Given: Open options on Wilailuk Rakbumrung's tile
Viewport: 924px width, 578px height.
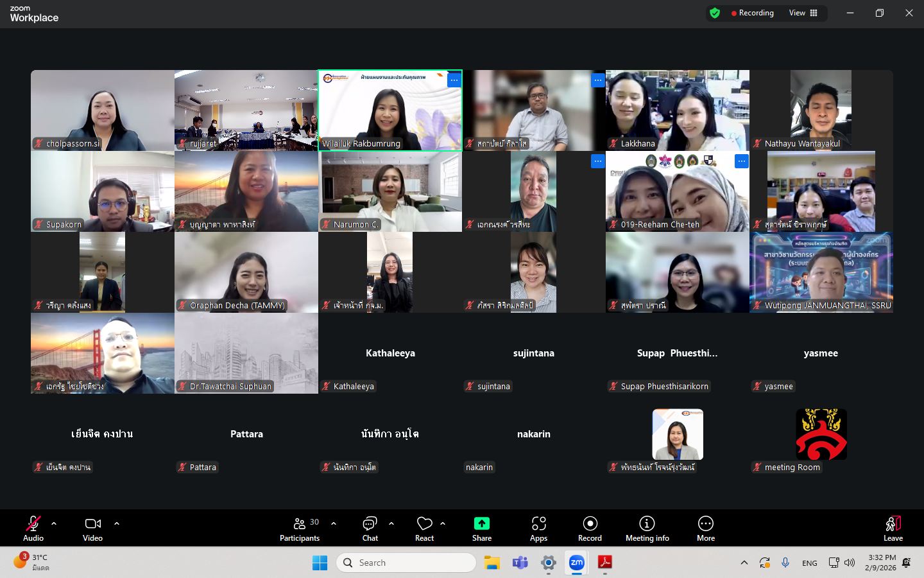Looking at the screenshot, I should point(454,80).
